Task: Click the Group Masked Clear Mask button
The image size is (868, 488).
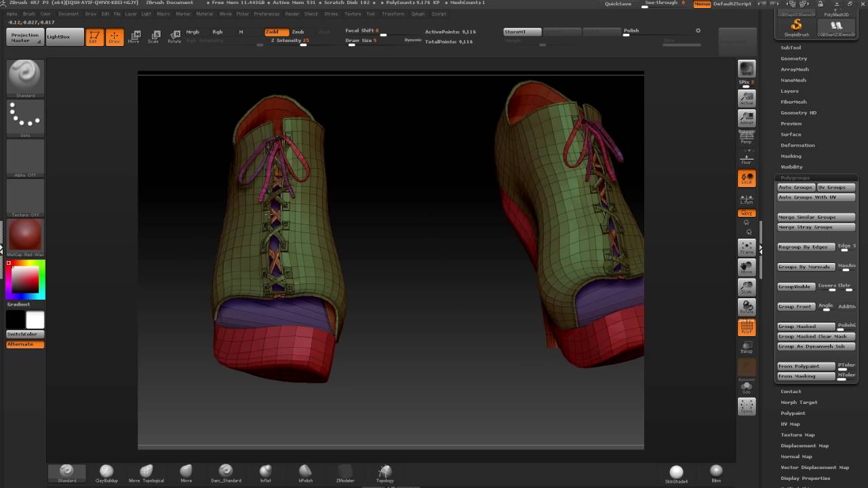Action: [816, 336]
